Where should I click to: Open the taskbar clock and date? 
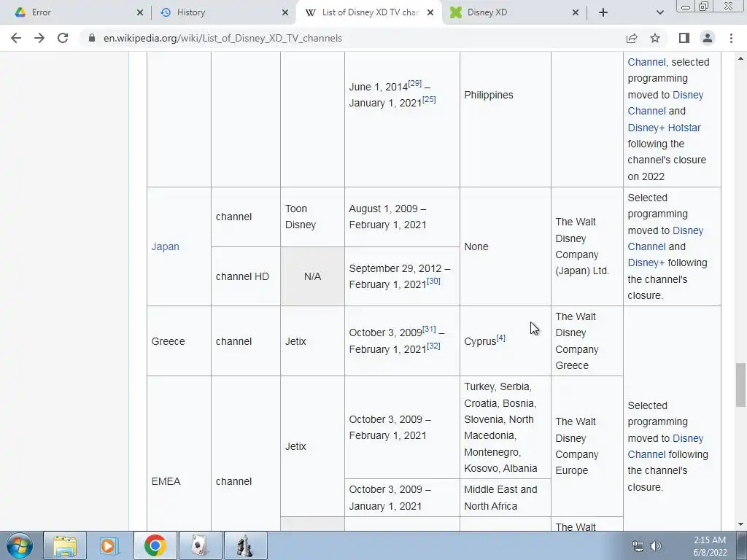click(710, 546)
